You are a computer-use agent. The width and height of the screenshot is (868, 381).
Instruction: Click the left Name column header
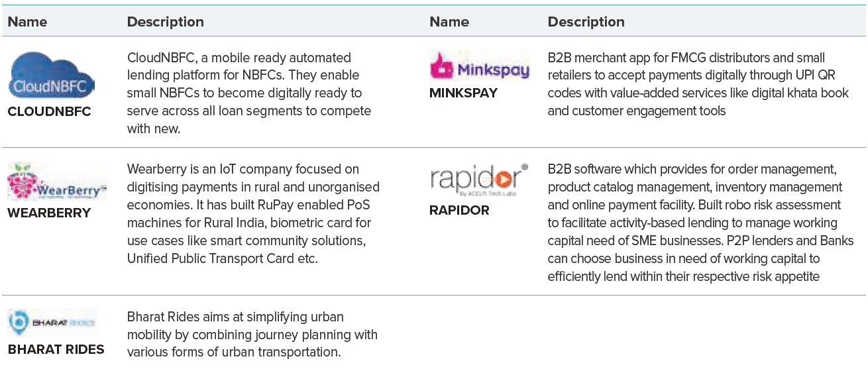pyautogui.click(x=27, y=22)
